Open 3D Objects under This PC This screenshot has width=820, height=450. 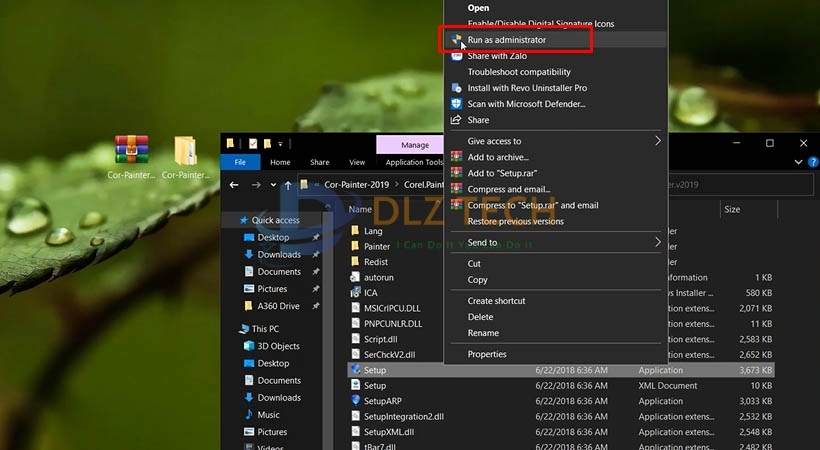(x=278, y=346)
